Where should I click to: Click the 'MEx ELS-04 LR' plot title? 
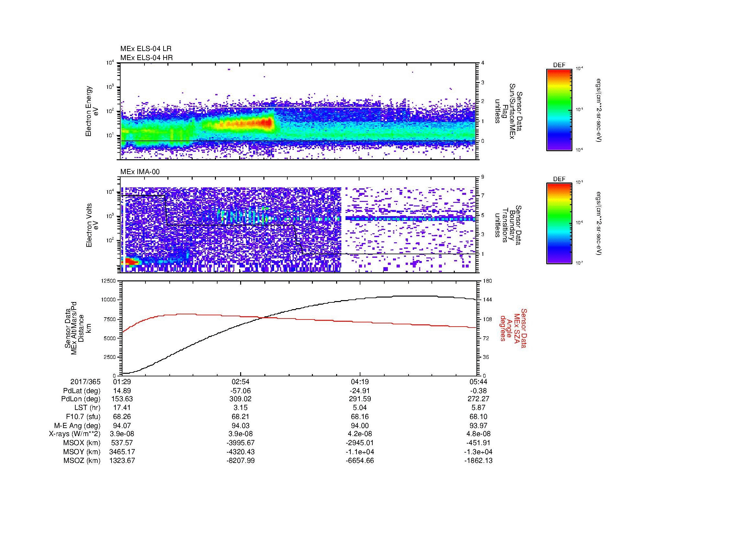pos(146,49)
